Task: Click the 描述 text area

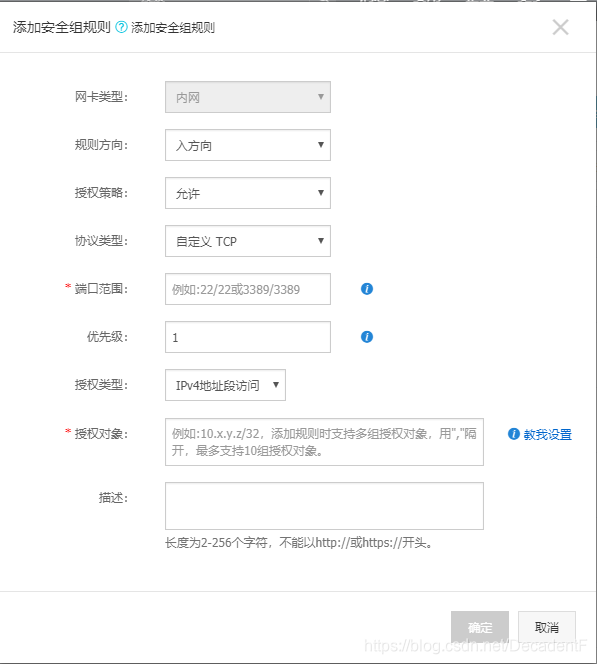Action: coord(324,506)
